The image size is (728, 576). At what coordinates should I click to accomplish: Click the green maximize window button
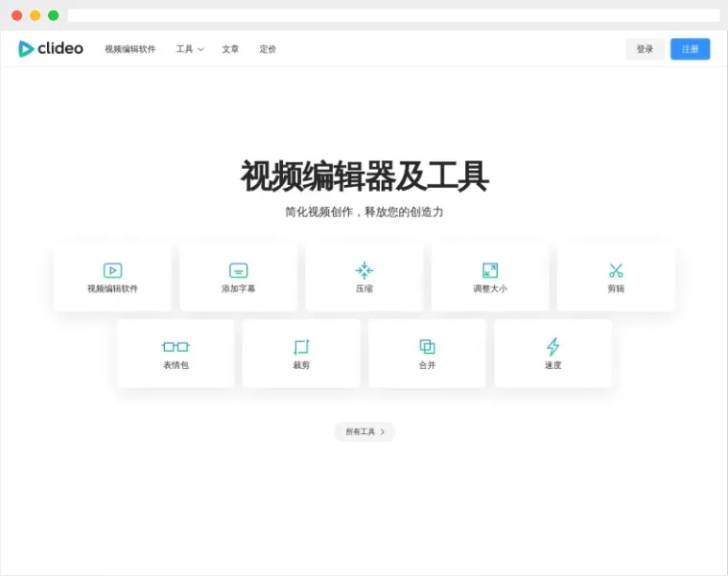point(54,15)
